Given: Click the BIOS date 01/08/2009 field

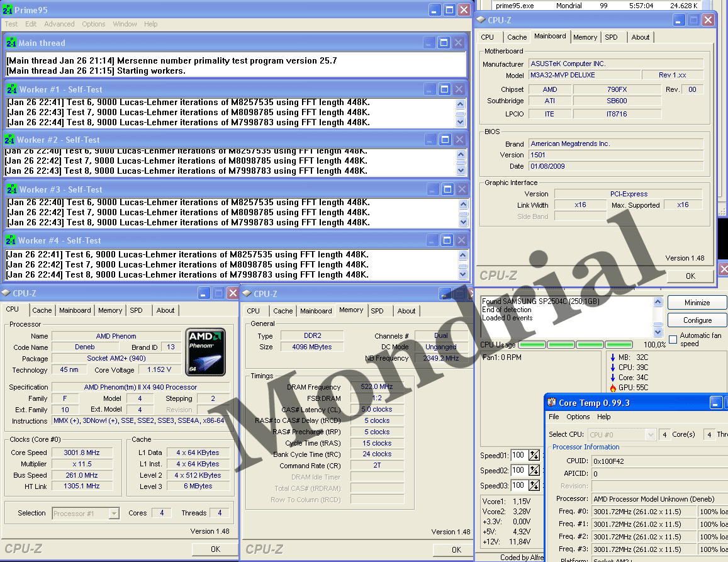Looking at the screenshot, I should click(x=616, y=166).
